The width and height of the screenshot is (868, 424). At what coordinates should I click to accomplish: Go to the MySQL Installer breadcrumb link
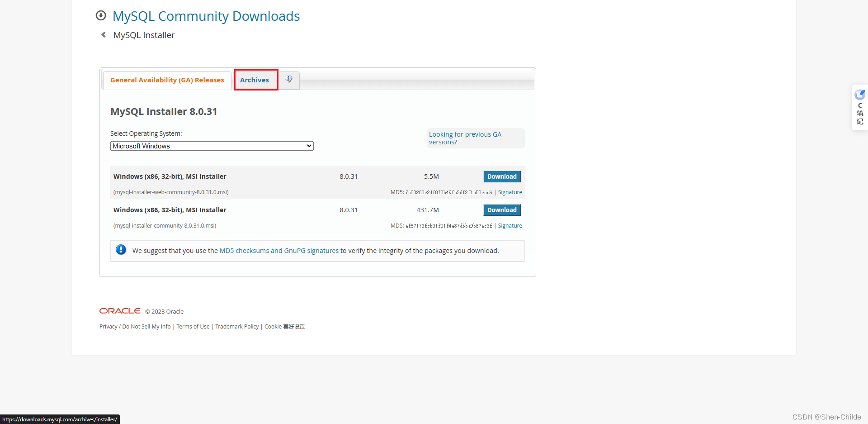click(144, 35)
